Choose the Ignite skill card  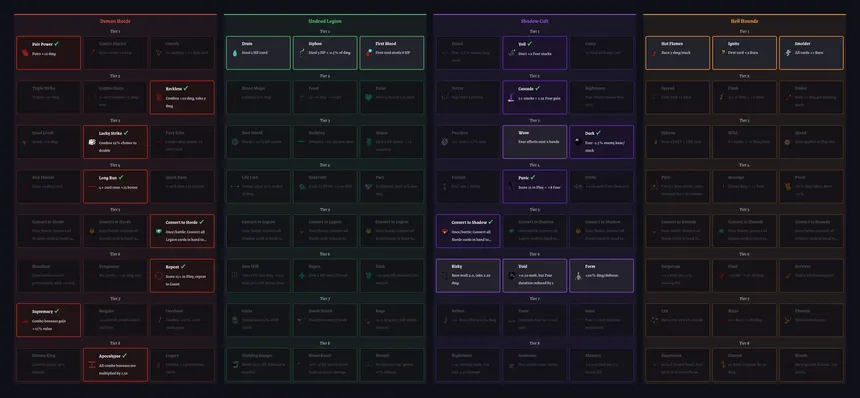click(x=744, y=53)
